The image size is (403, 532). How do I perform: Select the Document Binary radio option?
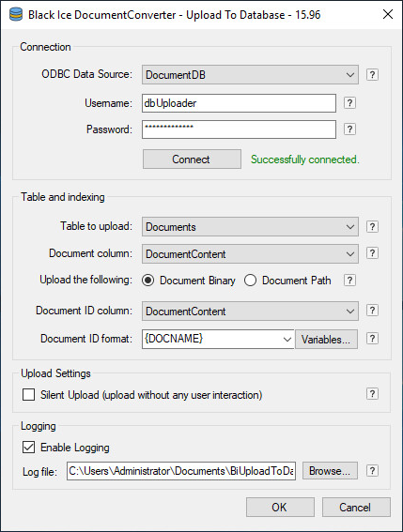pos(148,281)
